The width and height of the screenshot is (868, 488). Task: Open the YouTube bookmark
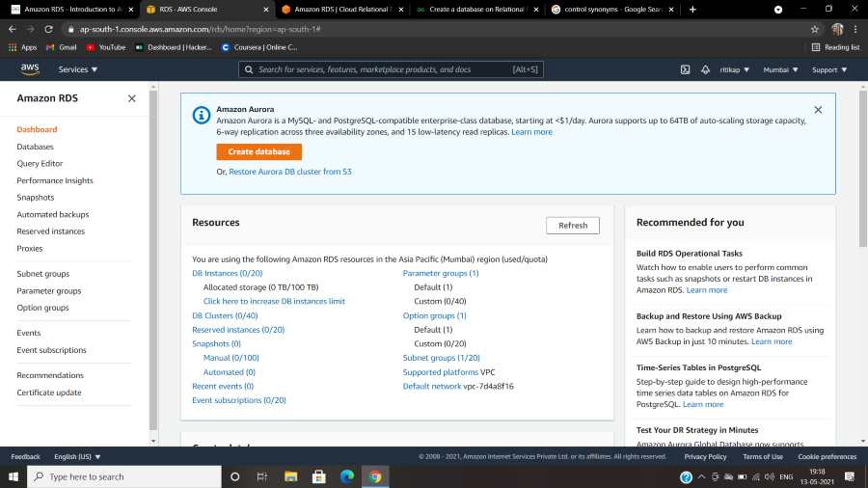(106, 47)
